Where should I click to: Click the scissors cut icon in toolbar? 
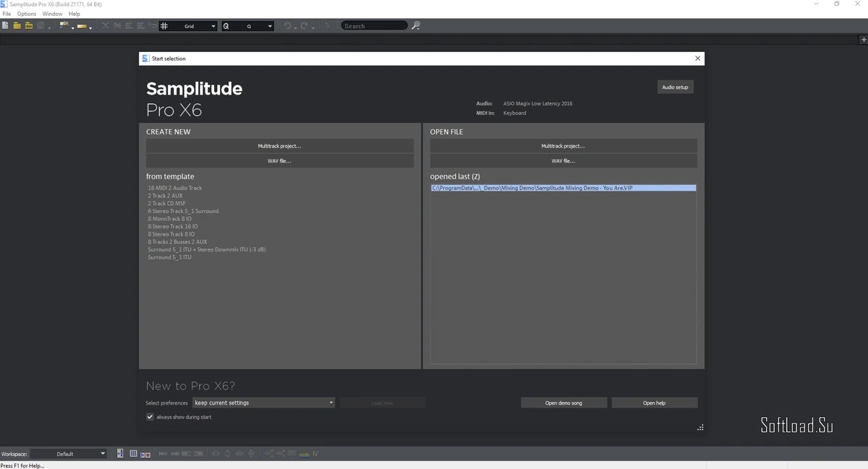(105, 26)
